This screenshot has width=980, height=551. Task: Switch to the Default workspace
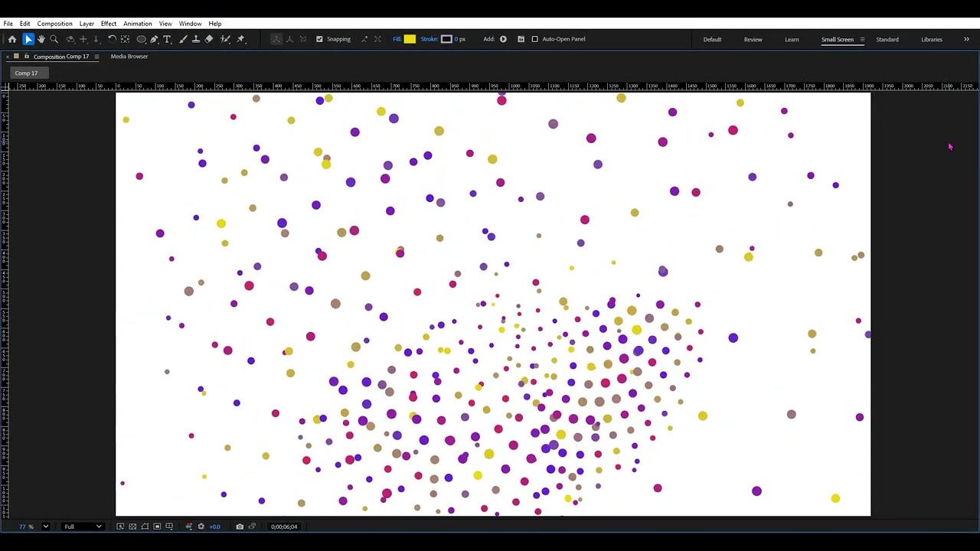click(x=712, y=40)
